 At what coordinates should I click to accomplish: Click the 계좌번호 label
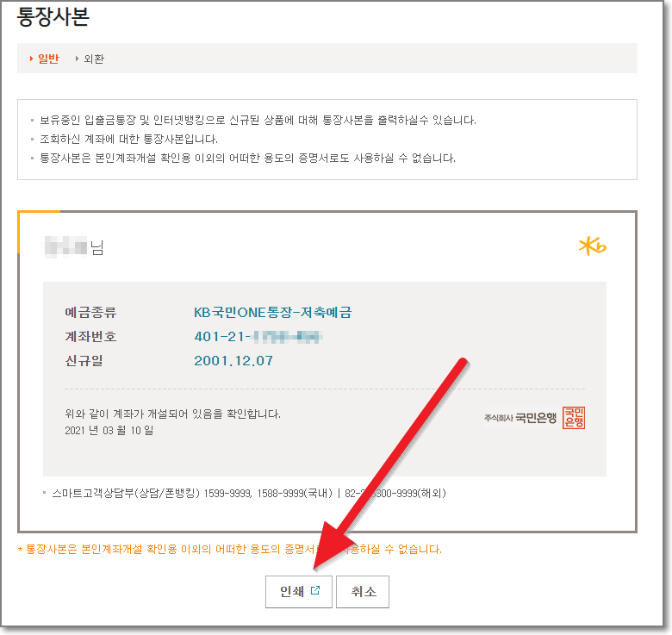(x=90, y=336)
